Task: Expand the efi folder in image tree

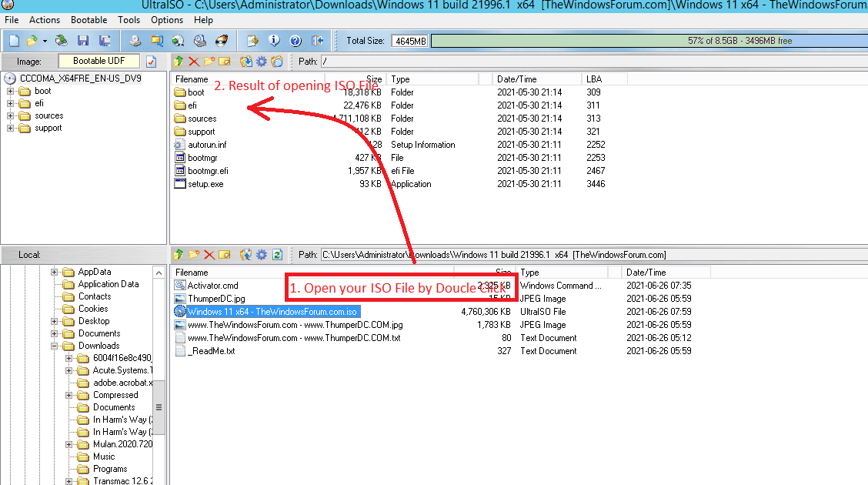Action: point(10,103)
